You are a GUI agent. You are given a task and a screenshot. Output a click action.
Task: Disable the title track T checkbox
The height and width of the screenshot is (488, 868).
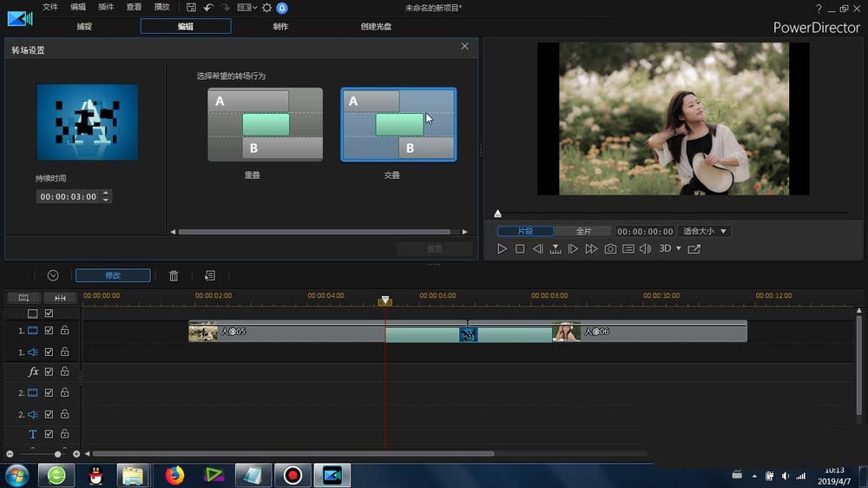[x=49, y=434]
